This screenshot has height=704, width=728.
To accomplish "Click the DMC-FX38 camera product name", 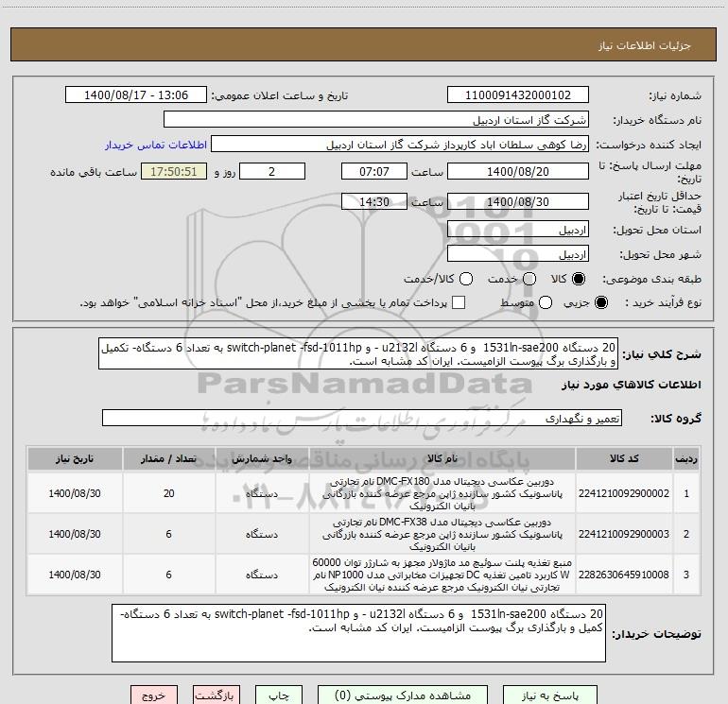I will pyautogui.click(x=442, y=534).
